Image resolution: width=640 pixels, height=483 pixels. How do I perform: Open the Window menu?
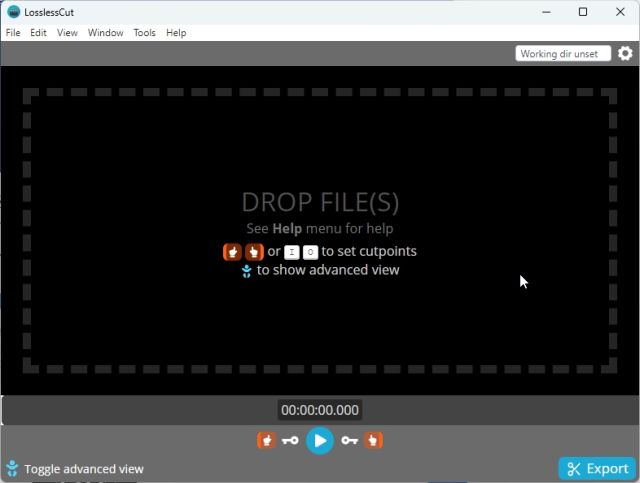105,33
